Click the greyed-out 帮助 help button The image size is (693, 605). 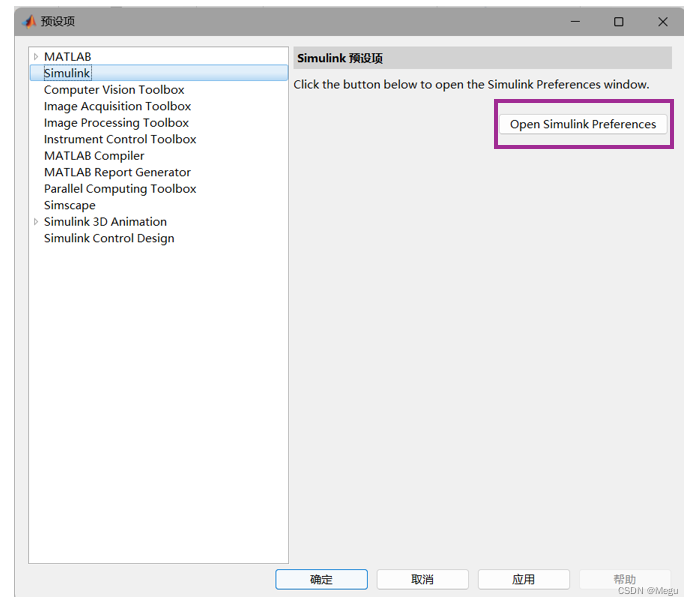(x=625, y=579)
